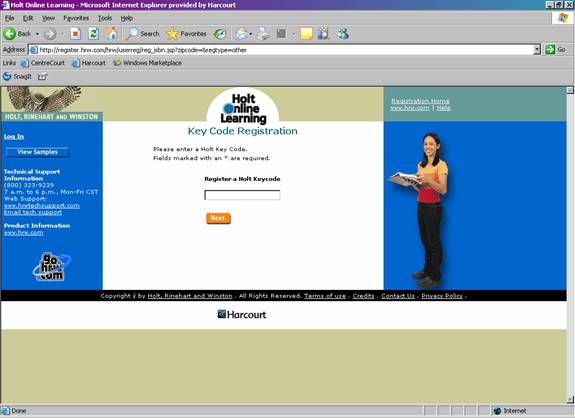Expand the Edit dropdown arrow in toolbar
The height and width of the screenshot is (418, 575).
click(293, 34)
